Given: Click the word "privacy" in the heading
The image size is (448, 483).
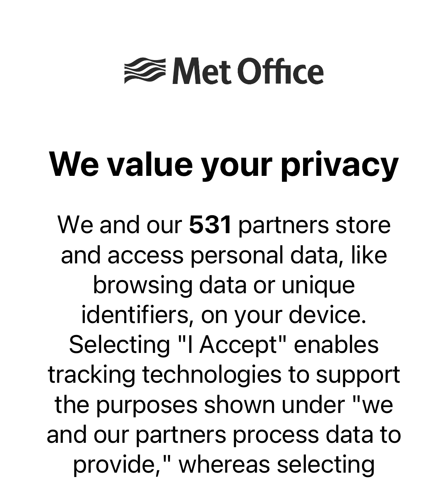Looking at the screenshot, I should [x=339, y=165].
